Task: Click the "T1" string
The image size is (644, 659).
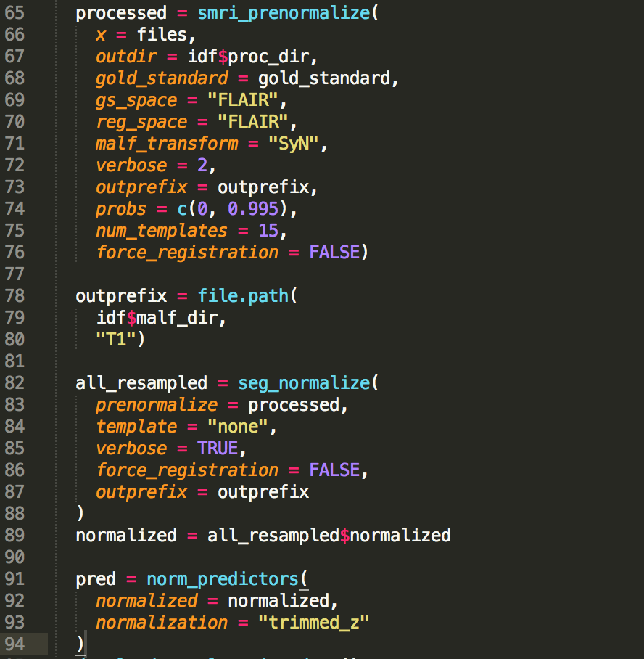Action: [x=115, y=340]
